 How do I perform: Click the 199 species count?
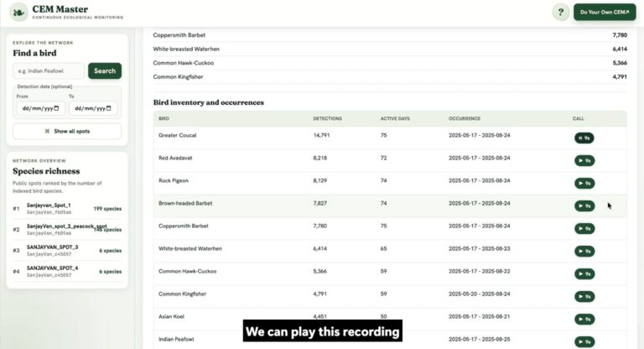[x=107, y=209]
